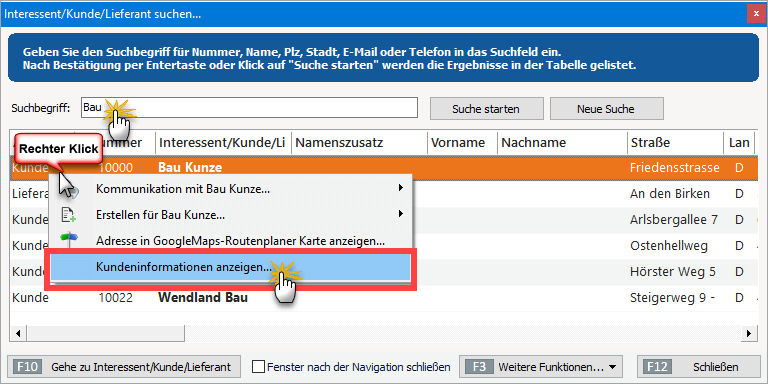This screenshot has width=768, height=384.
Task: Click the signpost icon for GoogleMaps-Routenplaner
Action: click(69, 239)
